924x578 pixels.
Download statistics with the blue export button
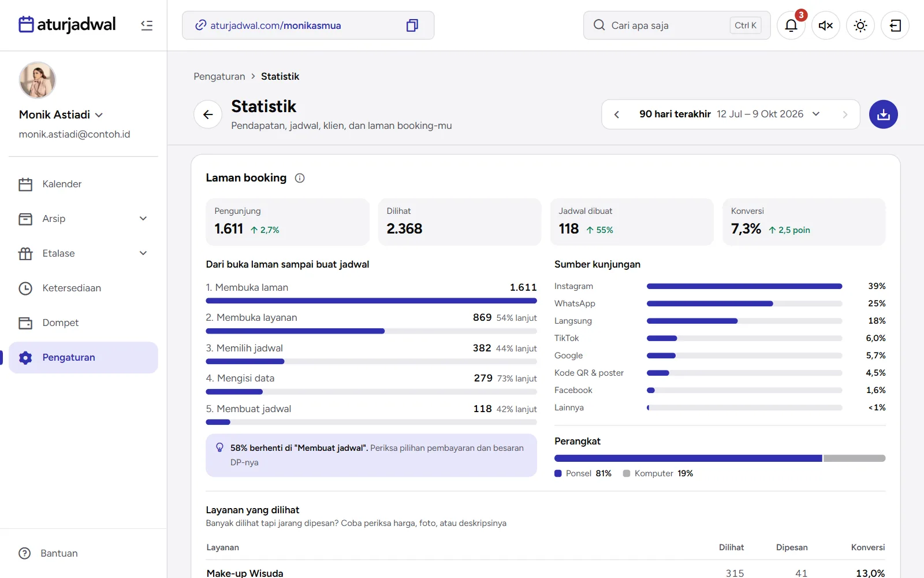click(x=884, y=114)
